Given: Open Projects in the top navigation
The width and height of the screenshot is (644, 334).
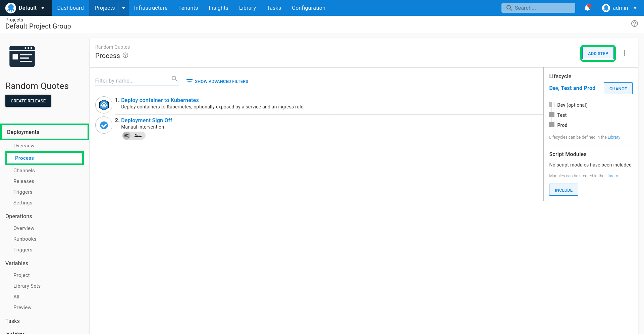Looking at the screenshot, I should [105, 8].
